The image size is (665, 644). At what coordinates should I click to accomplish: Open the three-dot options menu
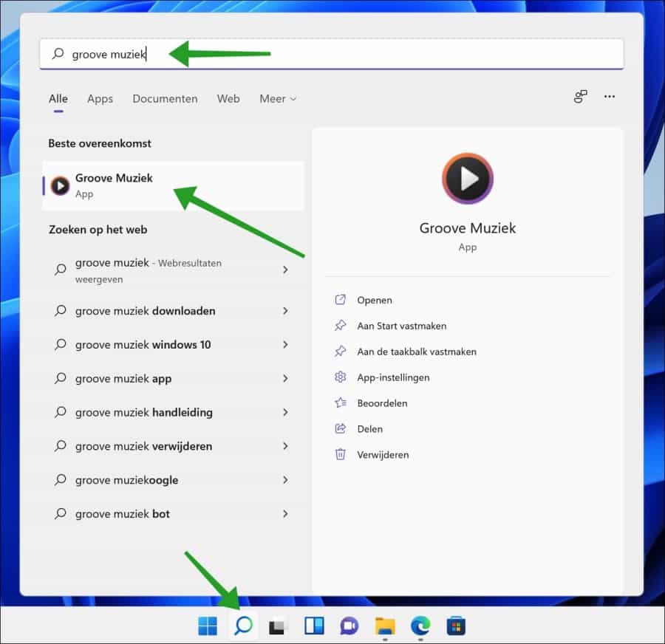pyautogui.click(x=610, y=97)
